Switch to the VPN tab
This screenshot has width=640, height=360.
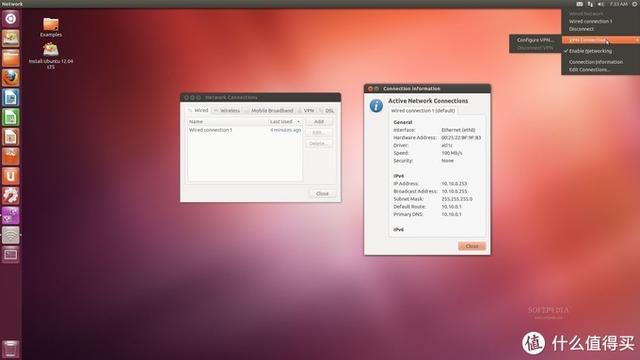[x=306, y=111]
